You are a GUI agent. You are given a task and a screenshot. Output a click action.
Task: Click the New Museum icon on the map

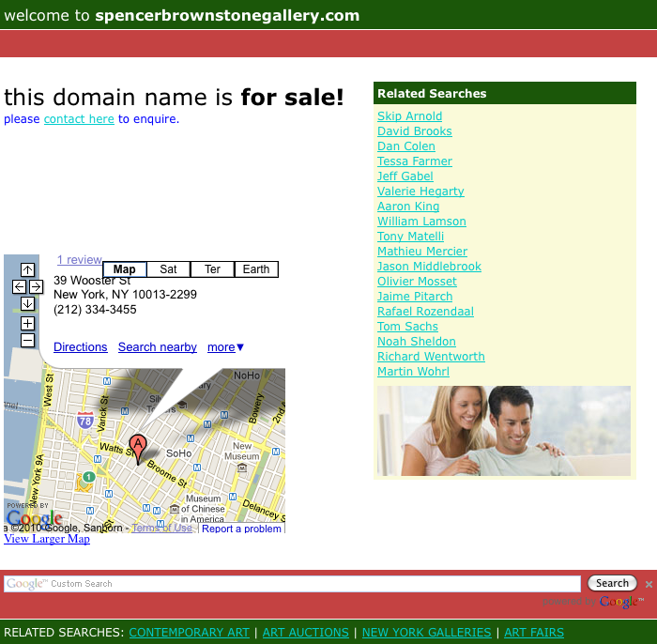point(242,468)
